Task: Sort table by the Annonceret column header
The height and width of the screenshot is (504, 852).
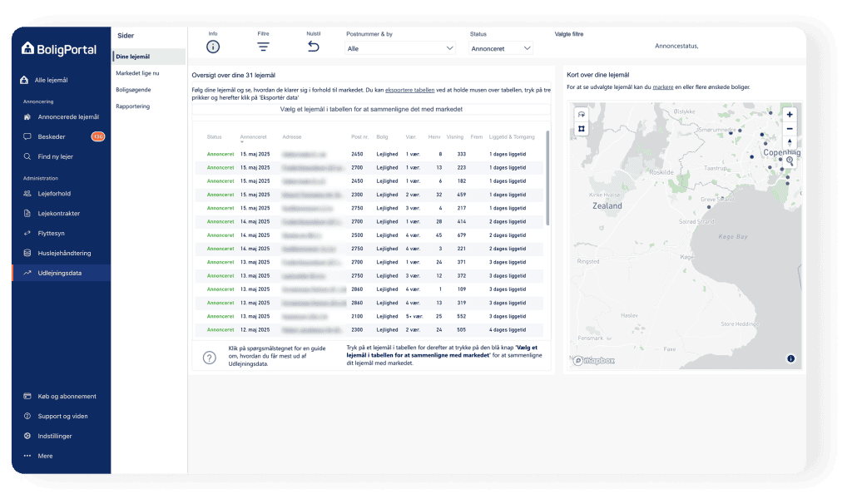Action: pos(254,136)
